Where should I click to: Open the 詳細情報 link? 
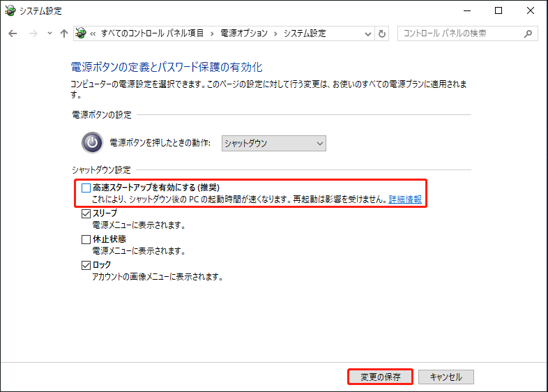(x=405, y=199)
